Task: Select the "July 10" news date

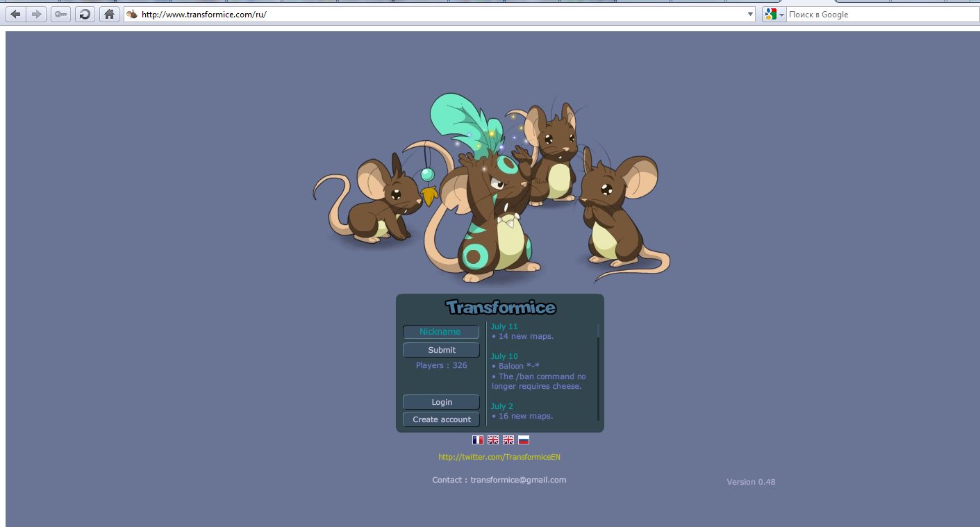Action: point(504,356)
